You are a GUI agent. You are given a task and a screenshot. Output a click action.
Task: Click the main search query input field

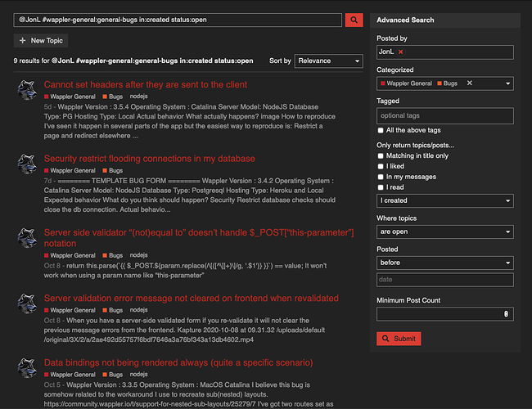tap(178, 20)
